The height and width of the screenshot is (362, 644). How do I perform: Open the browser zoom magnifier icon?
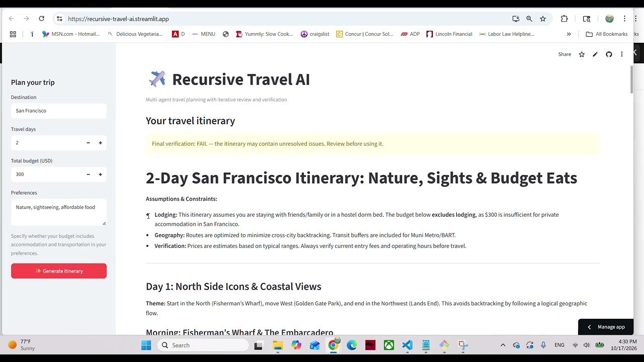coord(529,19)
